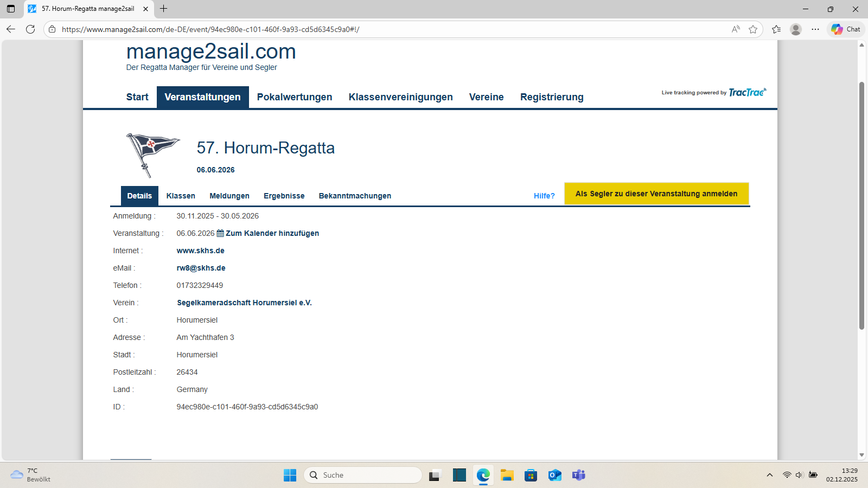Open Copilot Chat button
The image size is (868, 488).
click(x=846, y=29)
